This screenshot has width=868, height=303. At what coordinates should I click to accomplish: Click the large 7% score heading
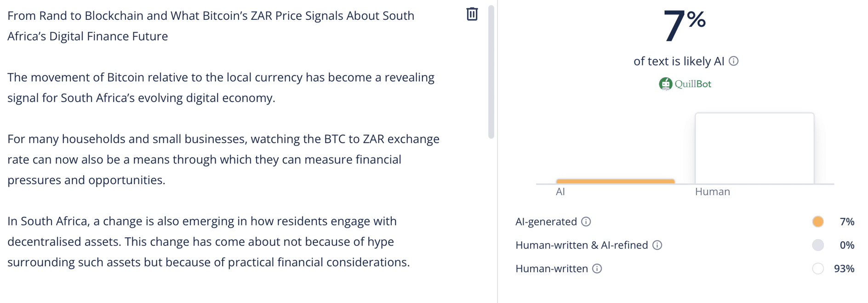(x=684, y=23)
